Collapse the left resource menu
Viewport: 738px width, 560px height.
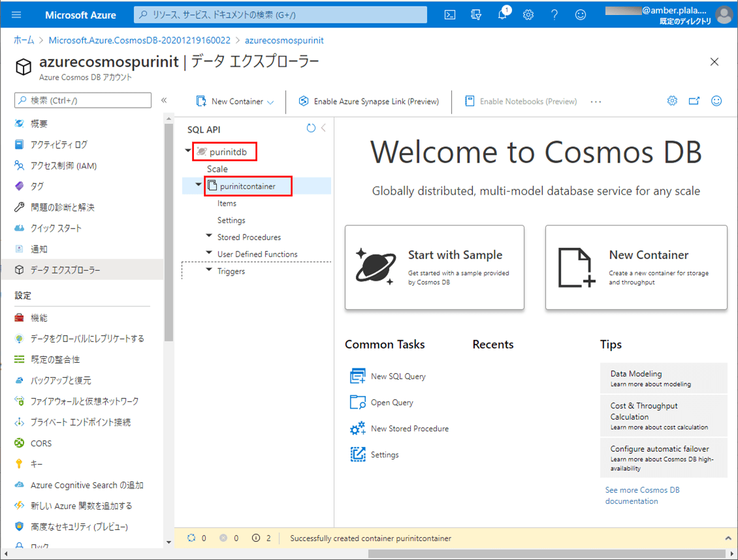pyautogui.click(x=164, y=100)
